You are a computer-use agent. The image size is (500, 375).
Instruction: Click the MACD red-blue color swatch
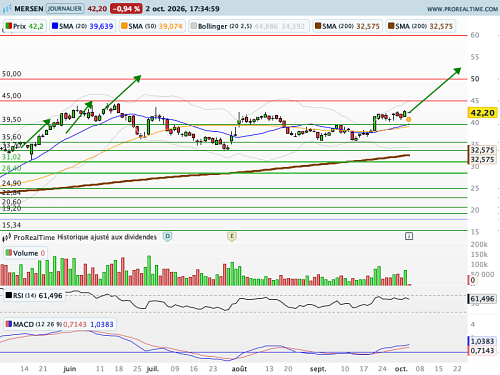[x=9, y=324]
